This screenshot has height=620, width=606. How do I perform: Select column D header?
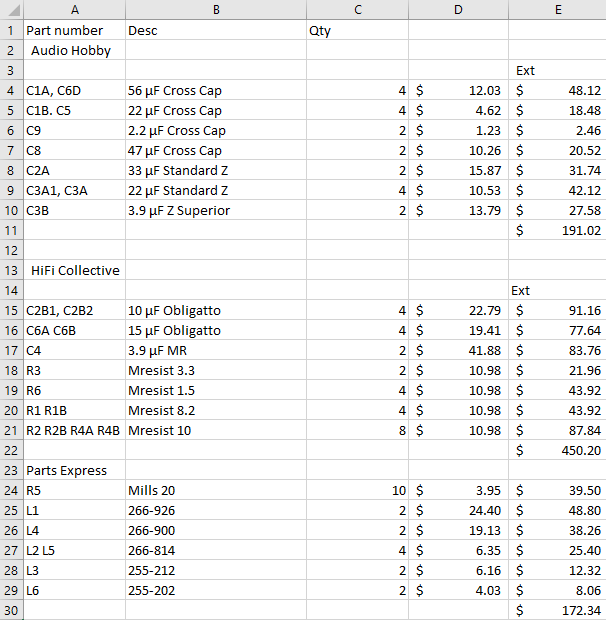point(458,9)
